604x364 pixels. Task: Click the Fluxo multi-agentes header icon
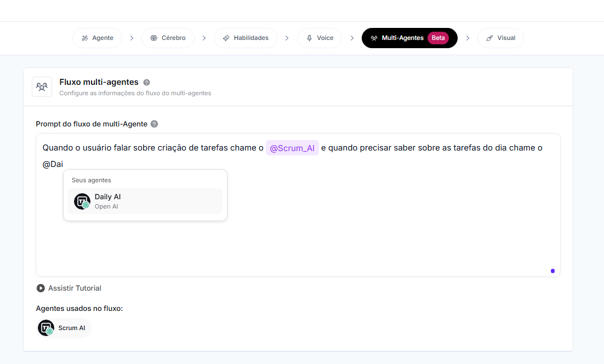(x=42, y=86)
